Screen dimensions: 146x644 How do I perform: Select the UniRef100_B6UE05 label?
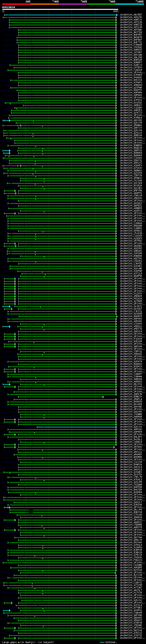tap(131, 37)
